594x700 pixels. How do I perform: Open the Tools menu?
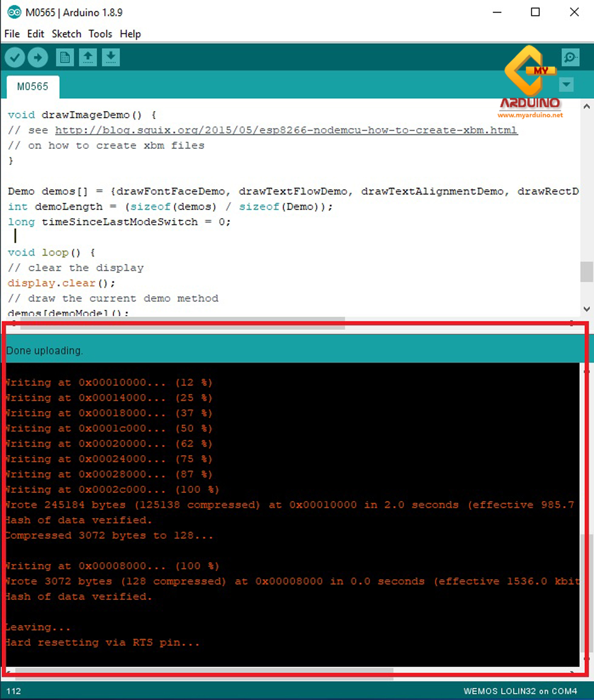coord(100,34)
